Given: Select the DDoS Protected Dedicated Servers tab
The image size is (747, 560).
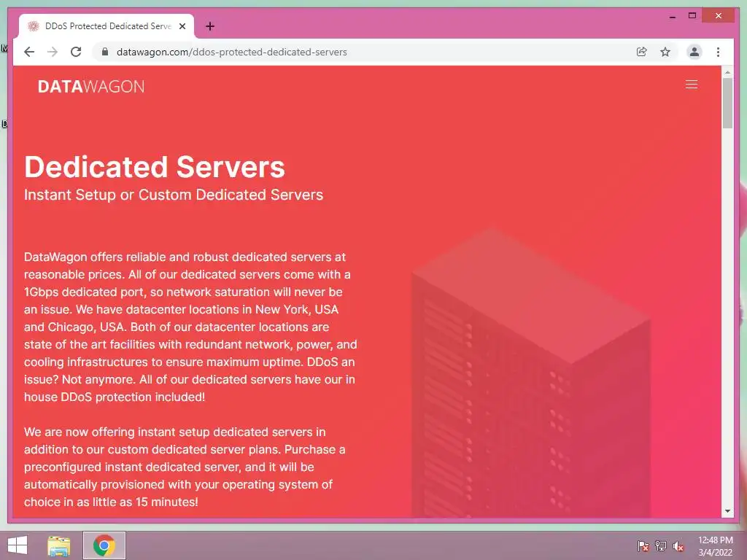Looking at the screenshot, I should [x=107, y=26].
